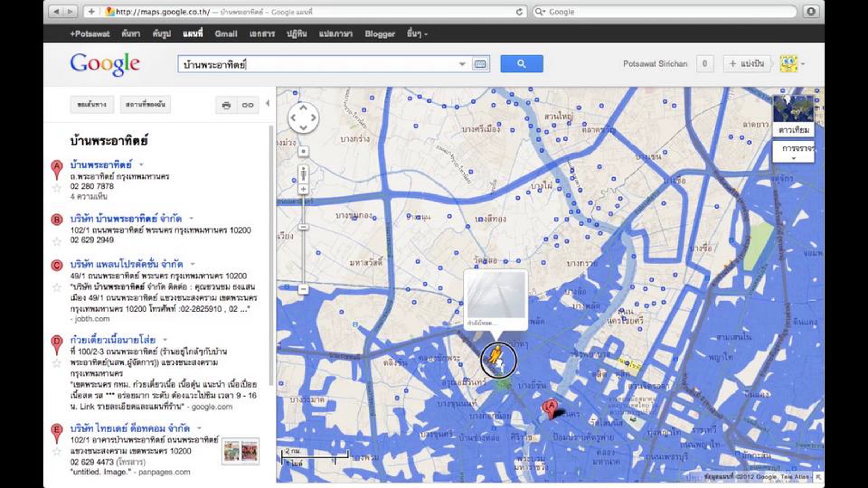Viewport: 868px width, 488px height.
Task: Collapse the left results panel with the arrow
Action: pyautogui.click(x=268, y=104)
